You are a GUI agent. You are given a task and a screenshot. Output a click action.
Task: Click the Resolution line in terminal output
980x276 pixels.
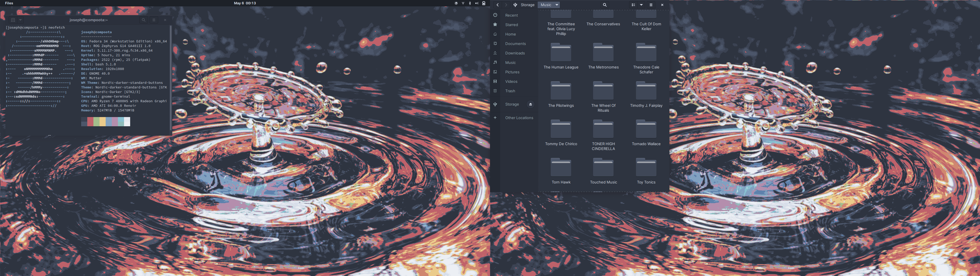102,69
